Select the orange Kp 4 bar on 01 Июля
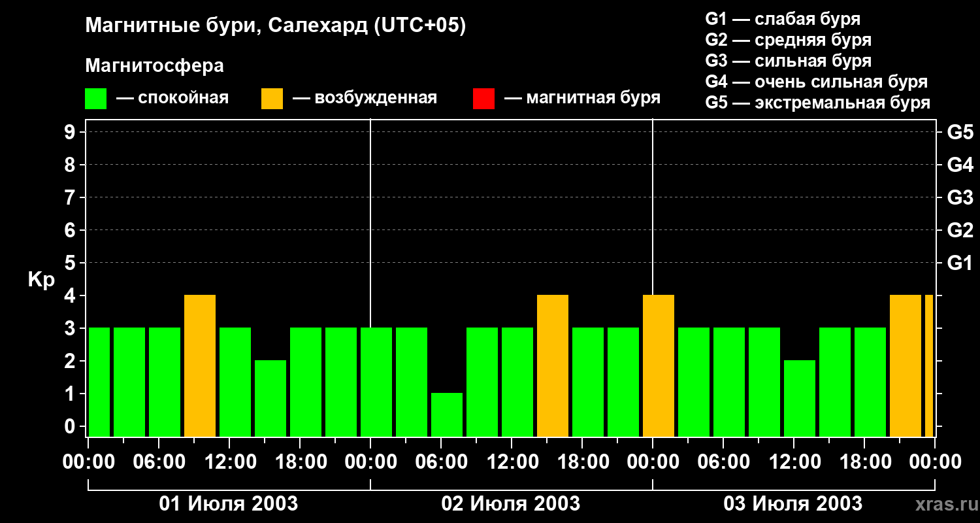Image resolution: width=980 pixels, height=523 pixels. point(200,366)
